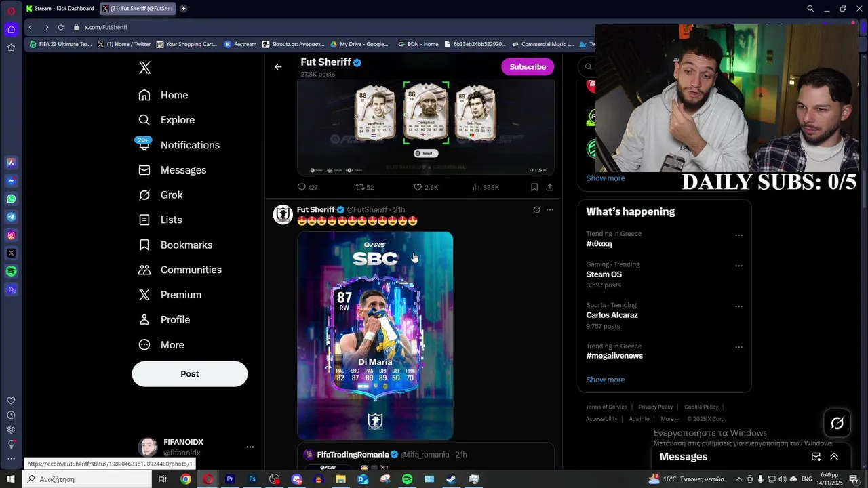This screenshot has height=488, width=868.
Task: Open #ιθακη trending topic
Action: click(599, 244)
